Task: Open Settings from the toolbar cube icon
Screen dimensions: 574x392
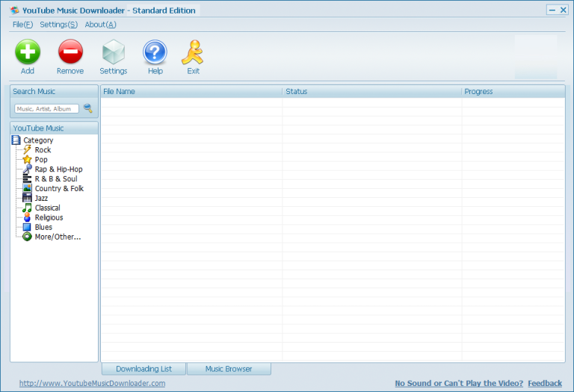Action: (x=113, y=52)
